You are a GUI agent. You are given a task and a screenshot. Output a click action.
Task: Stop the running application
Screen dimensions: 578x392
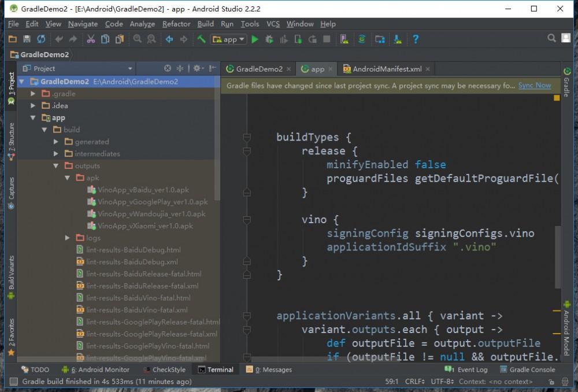coord(325,39)
